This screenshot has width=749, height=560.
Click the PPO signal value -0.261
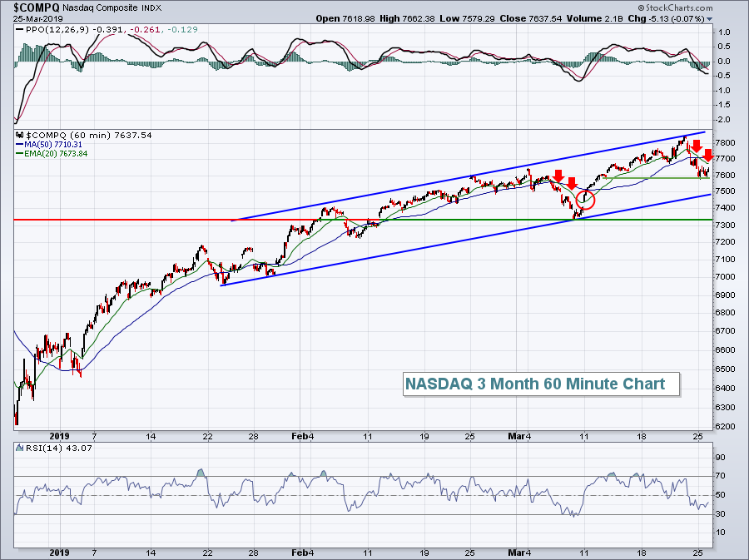pos(144,30)
